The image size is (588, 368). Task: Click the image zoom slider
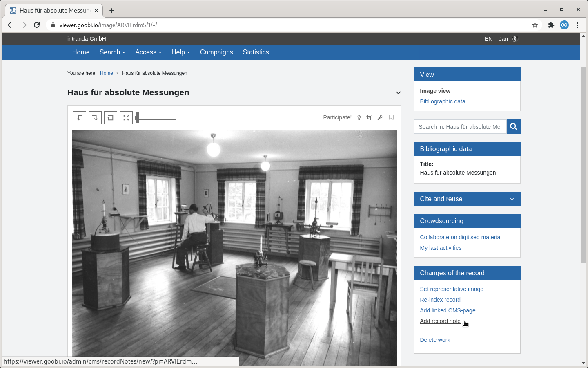[x=156, y=118]
